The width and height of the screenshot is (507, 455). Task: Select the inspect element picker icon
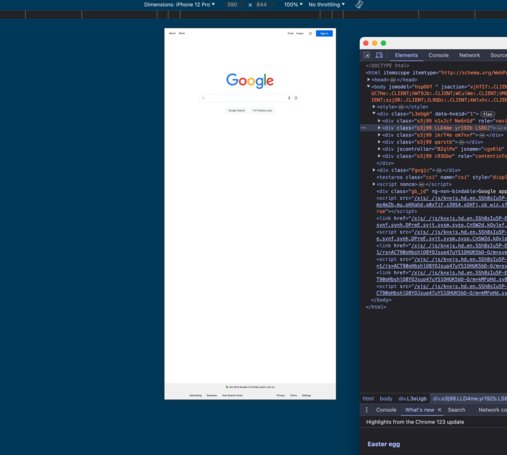367,55
